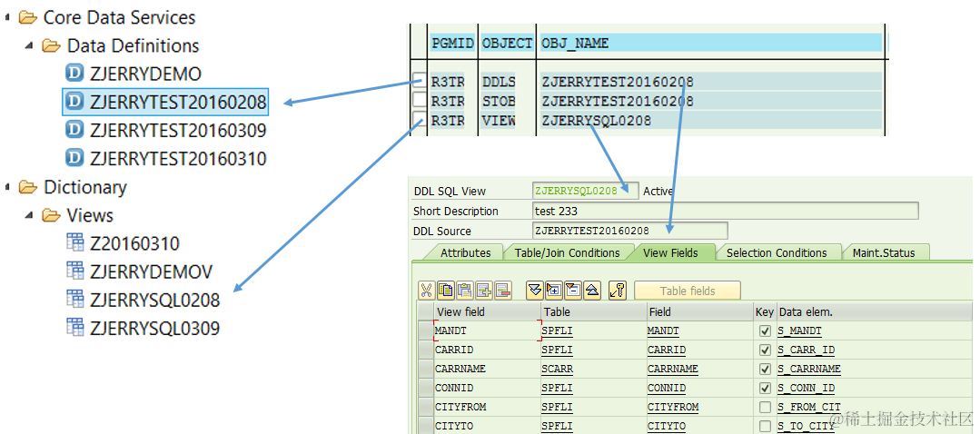Image resolution: width=980 pixels, height=434 pixels.
Task: Click the PGMID column header
Action: click(x=453, y=43)
